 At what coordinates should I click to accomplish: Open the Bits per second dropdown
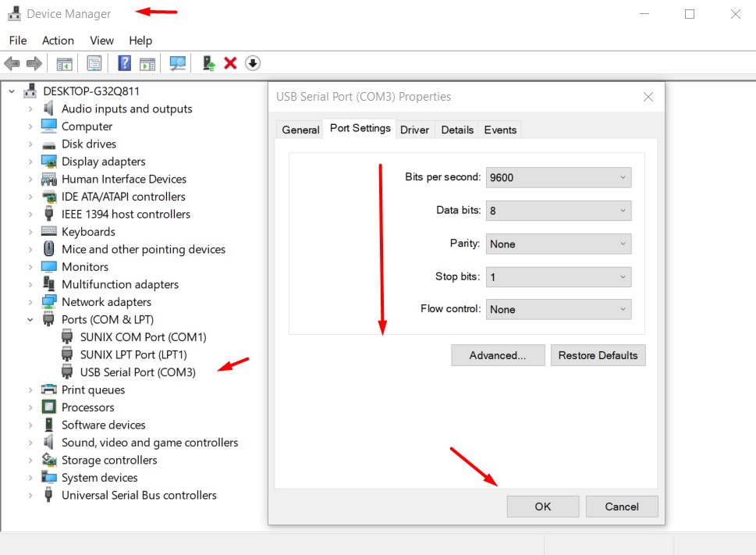coord(559,177)
